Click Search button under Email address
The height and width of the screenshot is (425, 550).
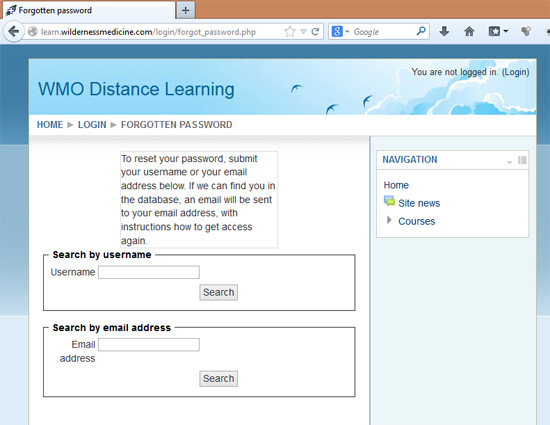click(x=219, y=379)
